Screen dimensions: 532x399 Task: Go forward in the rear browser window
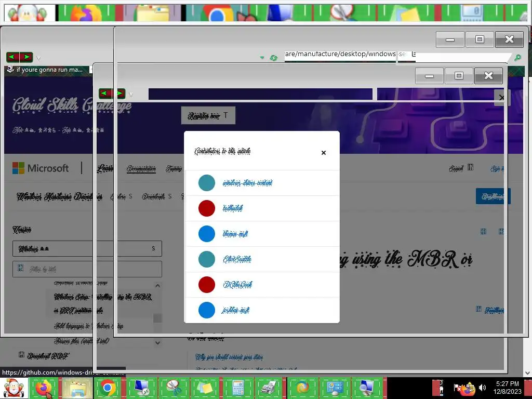coord(26,57)
